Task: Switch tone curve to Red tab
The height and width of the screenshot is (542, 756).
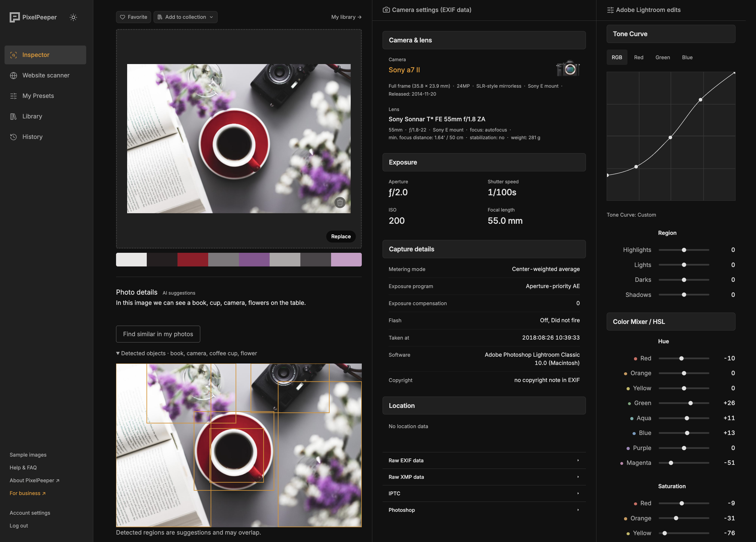Action: point(638,58)
